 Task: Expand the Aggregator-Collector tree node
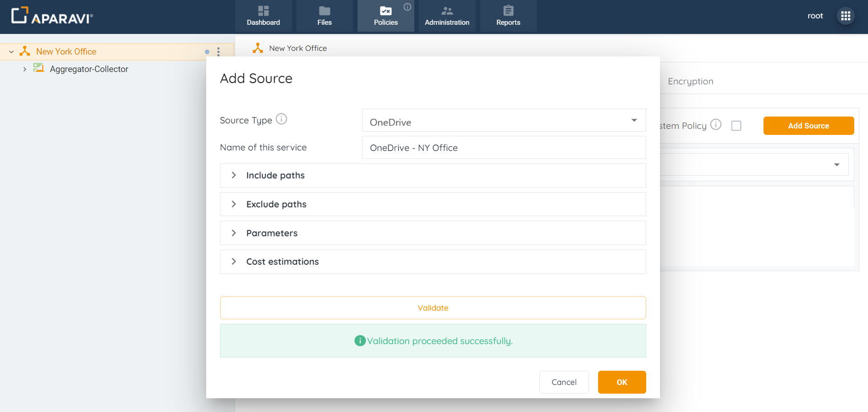coord(25,69)
